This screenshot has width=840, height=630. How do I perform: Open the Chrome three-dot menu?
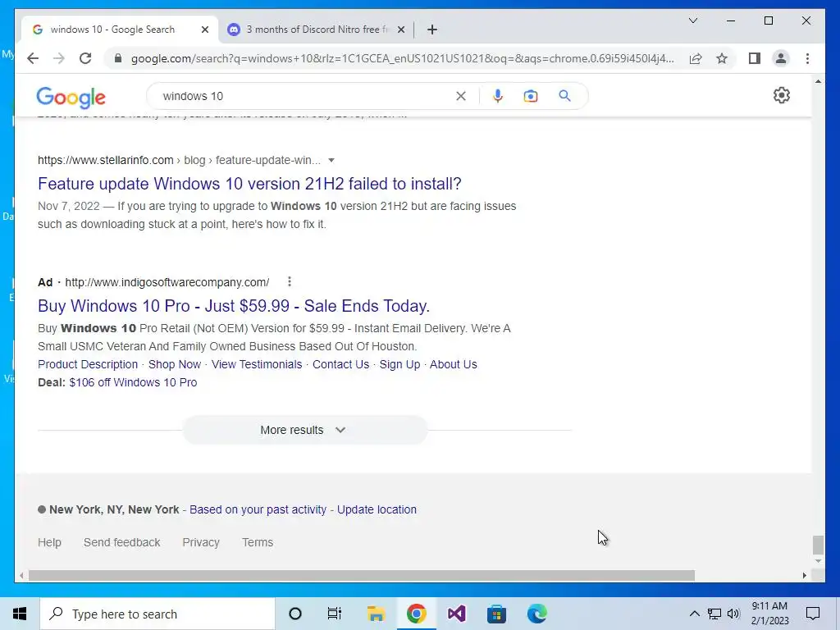(807, 58)
